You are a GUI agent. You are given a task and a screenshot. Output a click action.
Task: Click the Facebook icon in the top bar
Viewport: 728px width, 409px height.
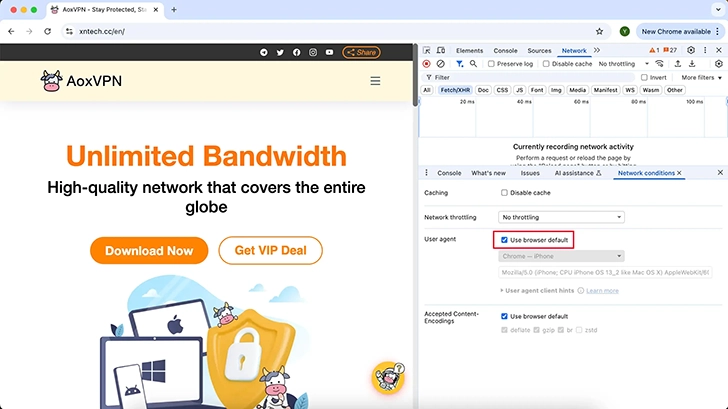coord(296,52)
